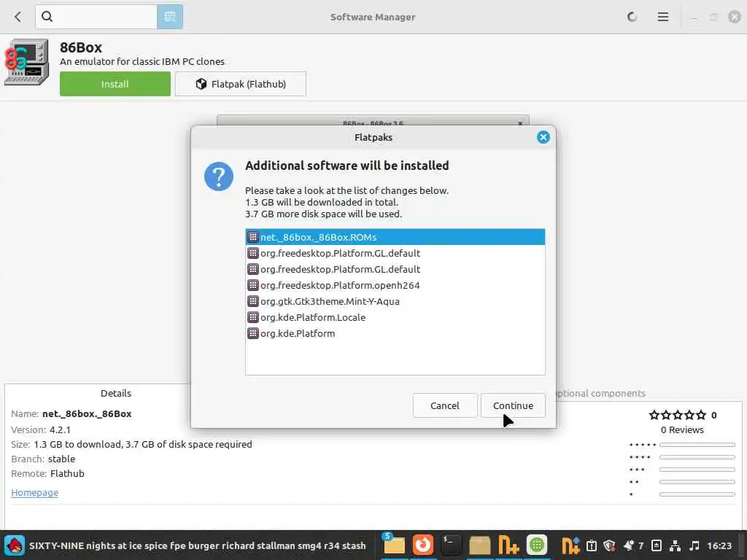Image resolution: width=747 pixels, height=560 pixels.
Task: Click the five-star review progress bar
Action: tap(697, 445)
